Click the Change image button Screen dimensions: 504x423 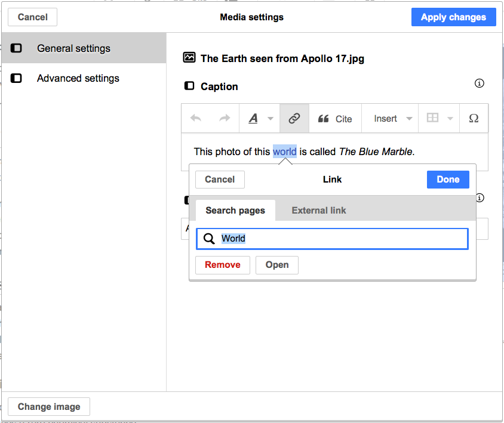click(49, 407)
